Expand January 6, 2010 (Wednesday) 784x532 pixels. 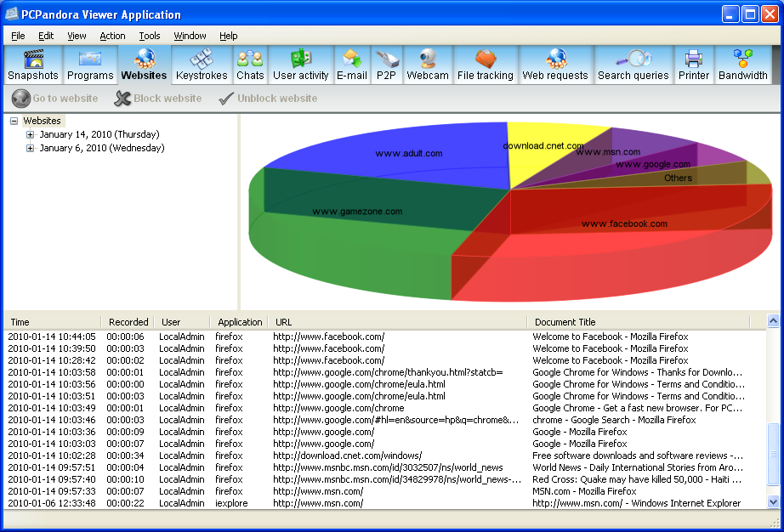point(30,148)
